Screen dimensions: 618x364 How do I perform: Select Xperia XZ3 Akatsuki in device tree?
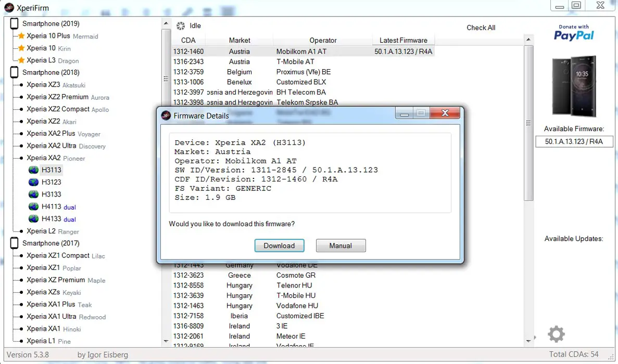click(56, 85)
